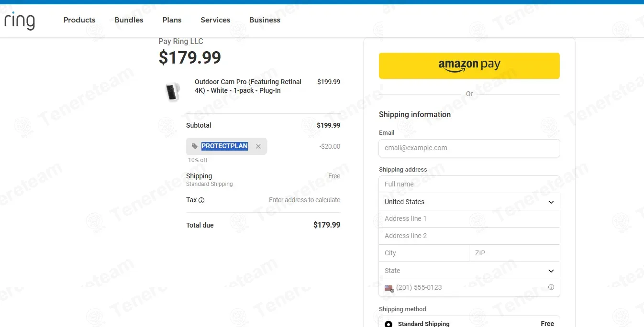Click the Email input field
Viewport: 644px width, 327px height.
[469, 148]
